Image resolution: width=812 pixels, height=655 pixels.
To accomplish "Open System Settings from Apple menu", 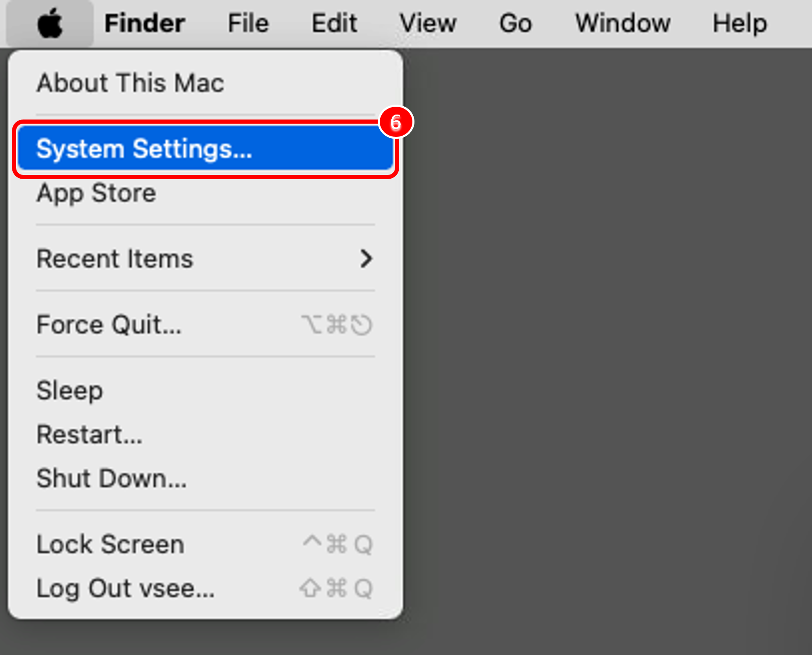I will (x=144, y=149).
